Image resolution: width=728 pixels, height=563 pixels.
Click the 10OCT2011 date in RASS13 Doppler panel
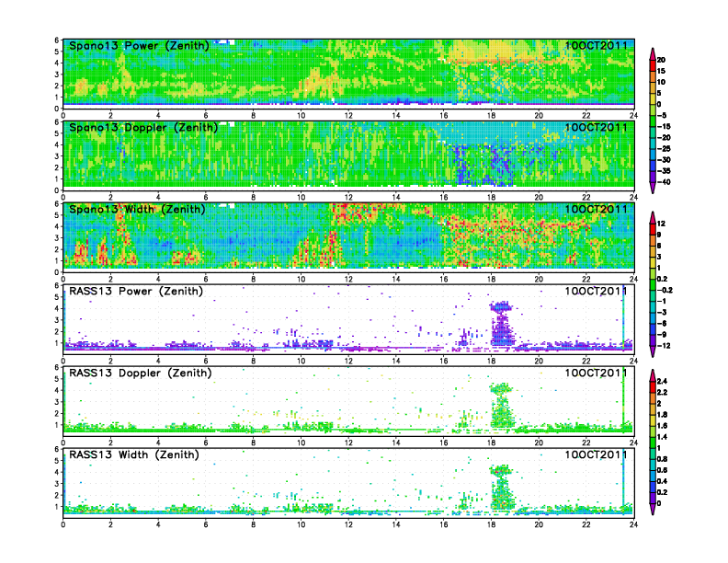click(596, 373)
